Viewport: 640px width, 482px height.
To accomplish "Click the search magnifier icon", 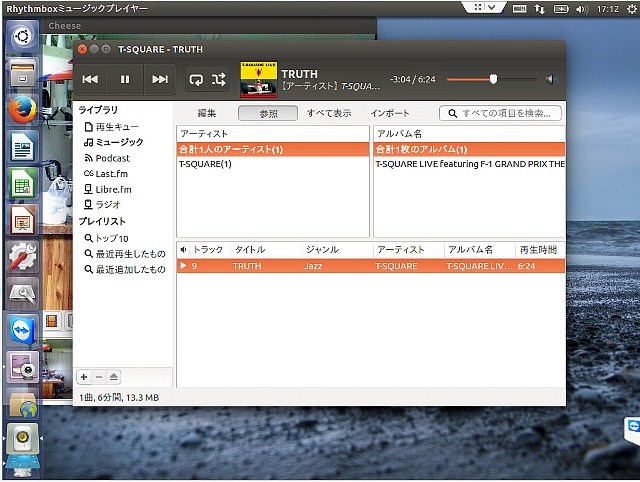I will tap(452, 113).
